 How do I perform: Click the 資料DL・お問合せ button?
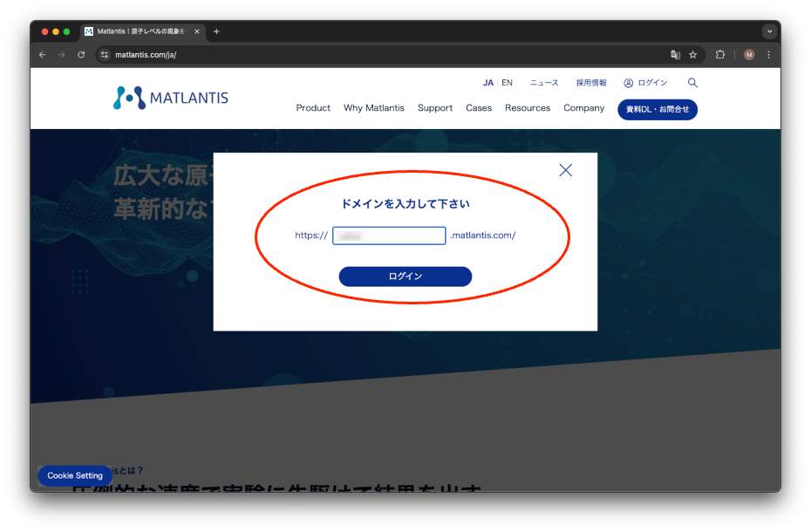point(658,109)
